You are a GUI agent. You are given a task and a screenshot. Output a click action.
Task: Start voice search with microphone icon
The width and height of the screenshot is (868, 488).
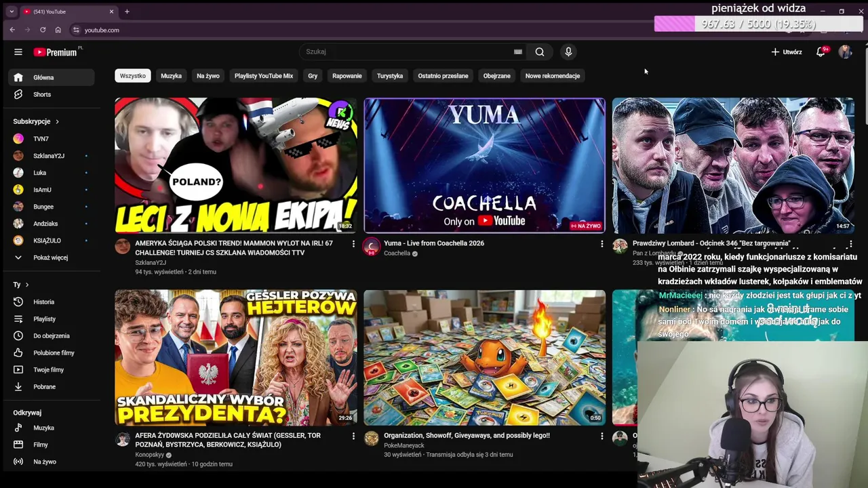point(568,52)
